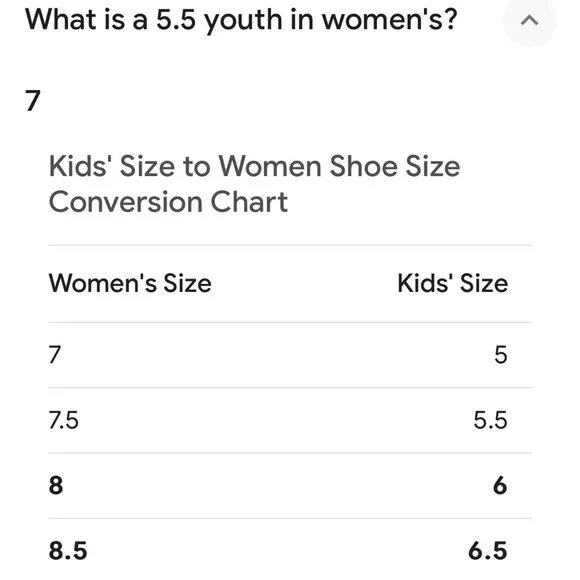Select kids' size 5.5 cell
This screenshot has height=580, width=580.
pos(490,420)
